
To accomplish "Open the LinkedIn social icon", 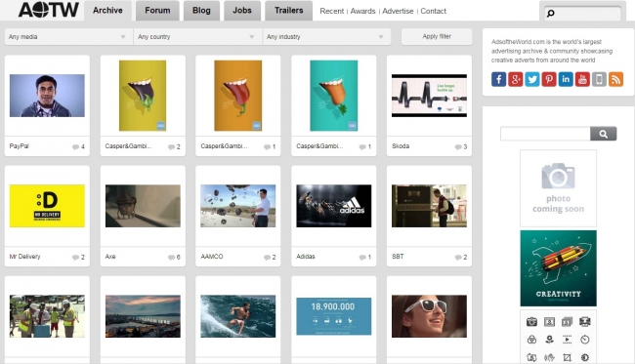I will (x=566, y=79).
